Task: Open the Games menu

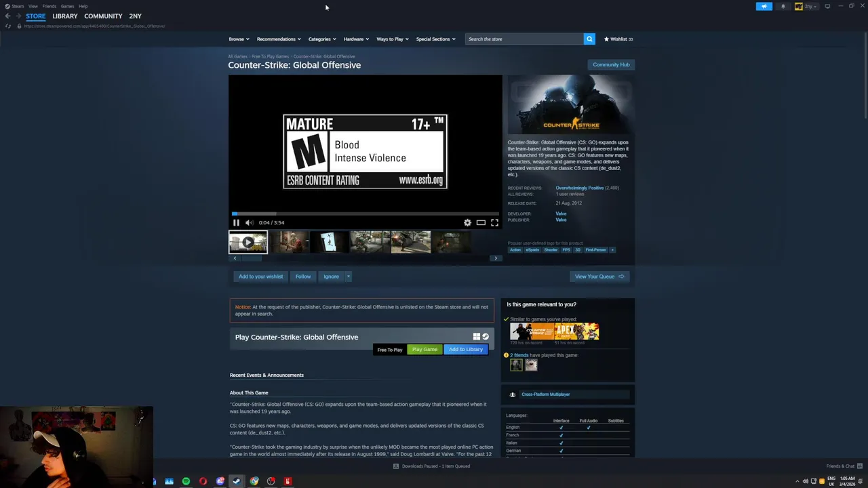Action: [67, 6]
